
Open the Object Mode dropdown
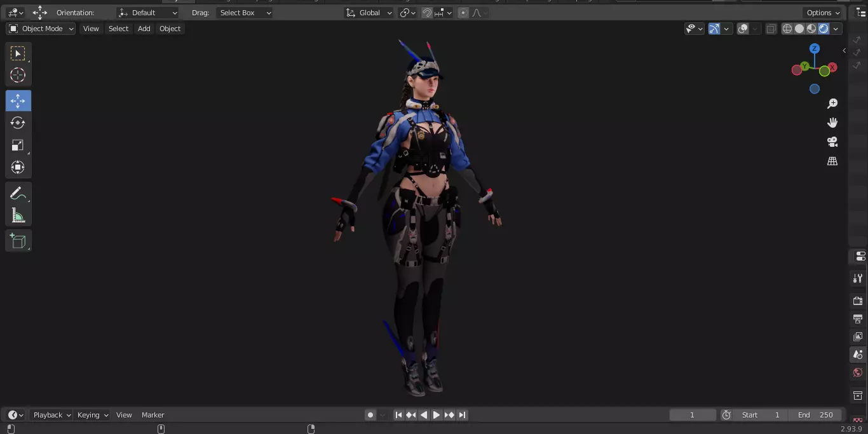pos(41,29)
